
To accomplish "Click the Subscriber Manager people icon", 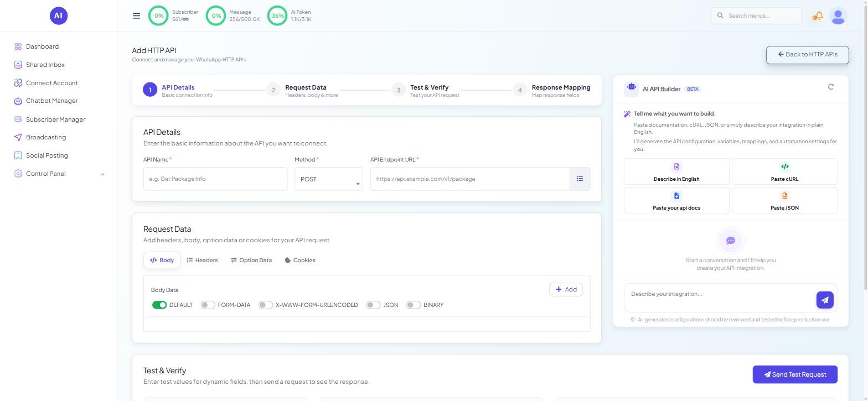I will pyautogui.click(x=18, y=119).
